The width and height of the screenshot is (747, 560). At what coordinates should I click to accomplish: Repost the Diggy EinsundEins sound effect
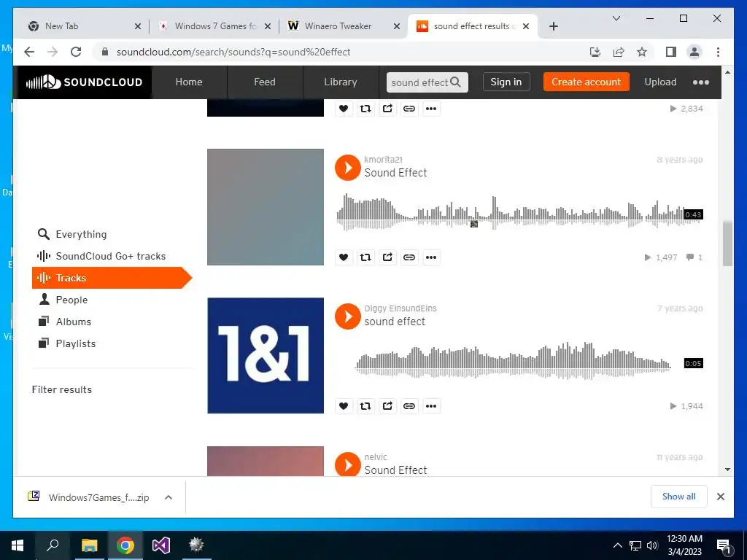point(365,405)
